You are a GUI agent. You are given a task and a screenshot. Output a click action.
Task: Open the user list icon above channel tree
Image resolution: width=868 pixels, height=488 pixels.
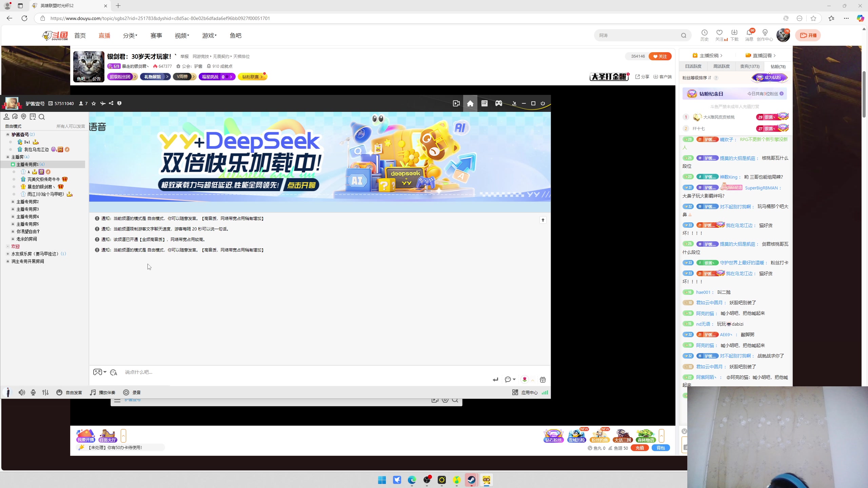6,117
